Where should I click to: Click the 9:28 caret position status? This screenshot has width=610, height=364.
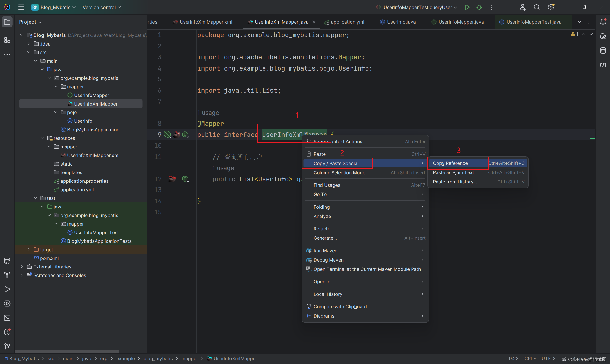(x=513, y=359)
